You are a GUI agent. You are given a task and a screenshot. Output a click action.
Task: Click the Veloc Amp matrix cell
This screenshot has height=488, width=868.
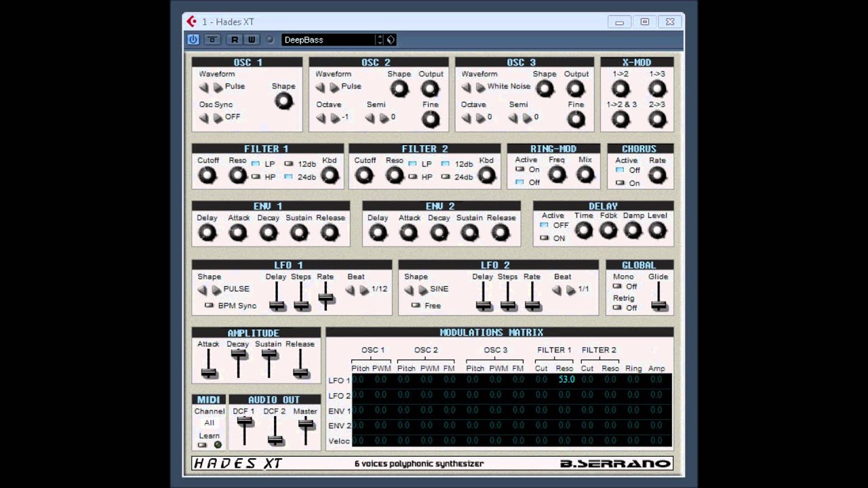pyautogui.click(x=656, y=441)
